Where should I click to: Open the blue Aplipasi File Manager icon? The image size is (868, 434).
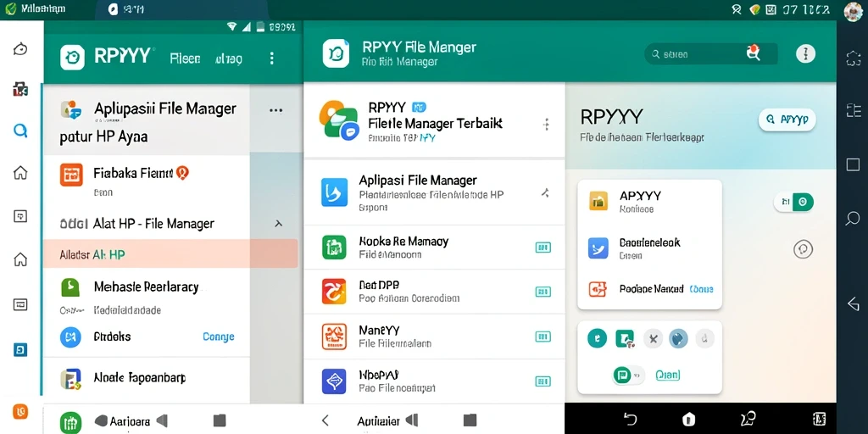click(x=334, y=192)
